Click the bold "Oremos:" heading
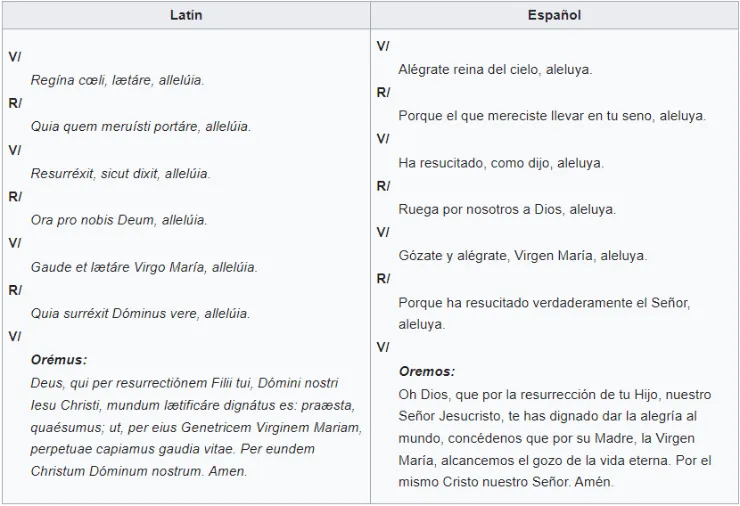Viewport: 740px width, 506px height. coord(427,371)
